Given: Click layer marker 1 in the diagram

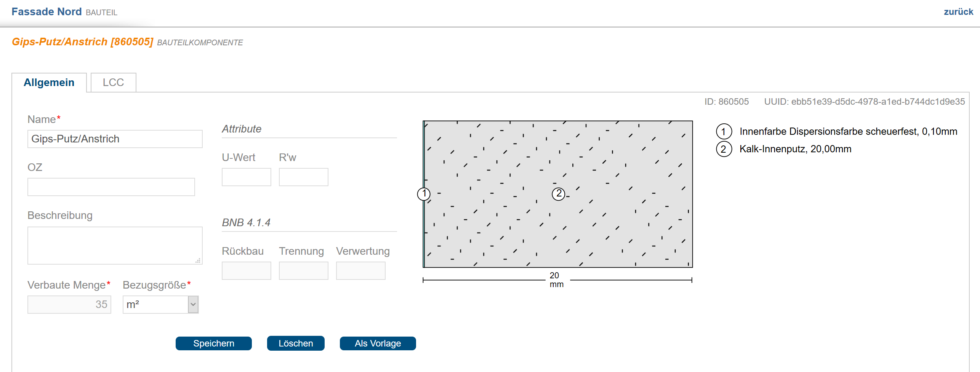Looking at the screenshot, I should [424, 194].
